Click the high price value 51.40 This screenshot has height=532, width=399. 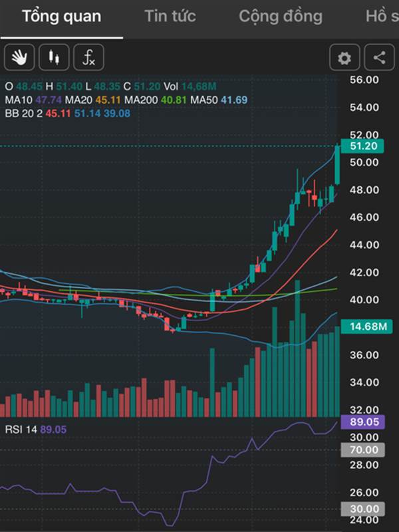69,86
